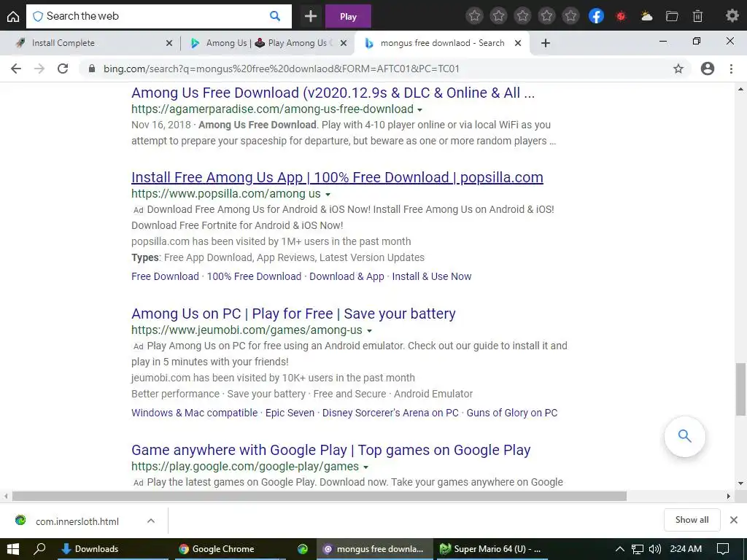Image resolution: width=747 pixels, height=560 pixels.
Task: Click the vertical scrollbar down arrow
Action: click(740, 483)
